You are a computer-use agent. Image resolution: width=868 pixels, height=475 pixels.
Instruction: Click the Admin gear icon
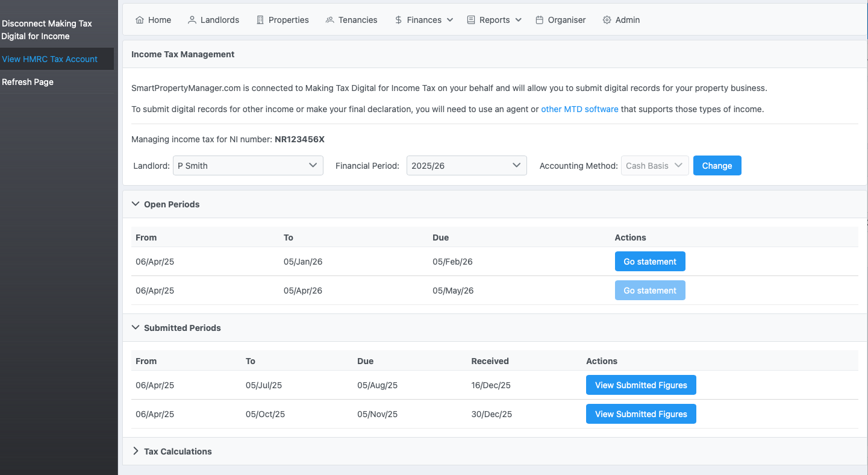tap(607, 20)
